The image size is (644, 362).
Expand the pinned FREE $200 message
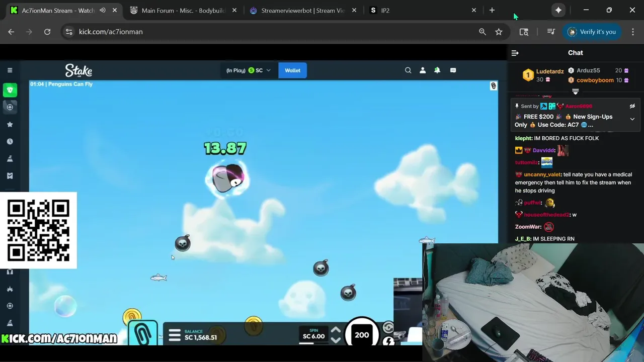pyautogui.click(x=632, y=119)
